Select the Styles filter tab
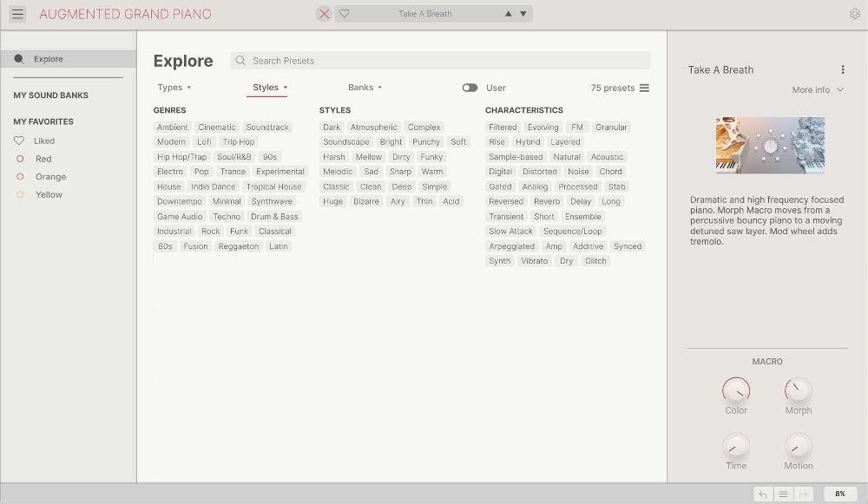The width and height of the screenshot is (868, 504). [269, 88]
